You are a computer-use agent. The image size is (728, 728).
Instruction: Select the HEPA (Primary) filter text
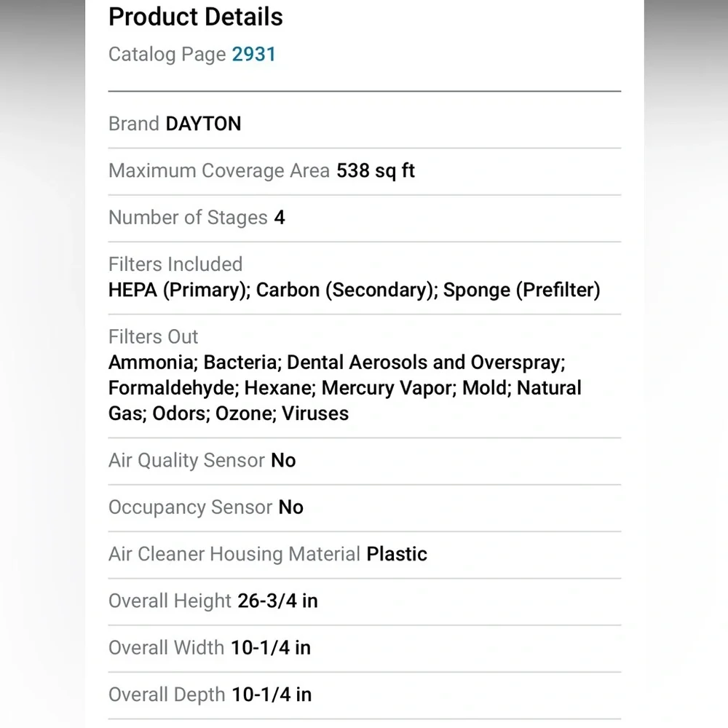pos(179,290)
